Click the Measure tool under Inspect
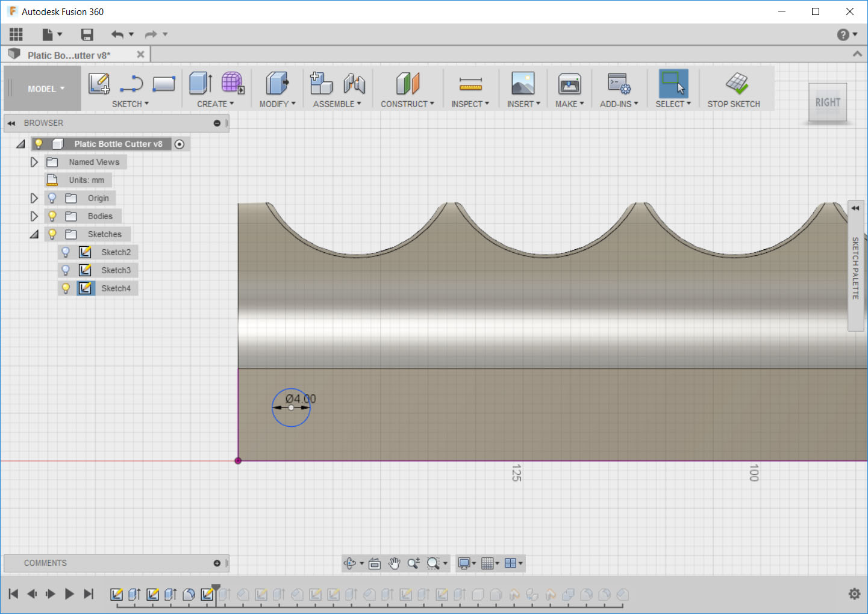 pos(470,84)
